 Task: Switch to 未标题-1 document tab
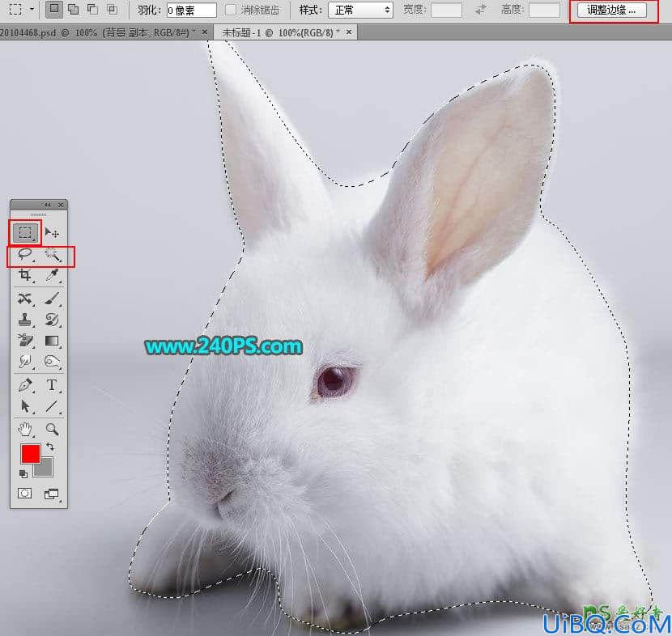click(281, 32)
